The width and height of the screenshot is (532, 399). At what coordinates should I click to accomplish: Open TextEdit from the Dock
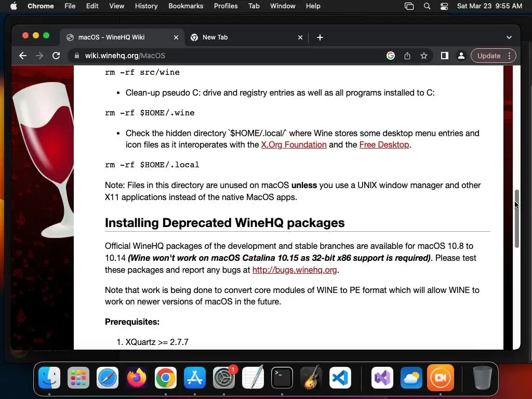253,378
